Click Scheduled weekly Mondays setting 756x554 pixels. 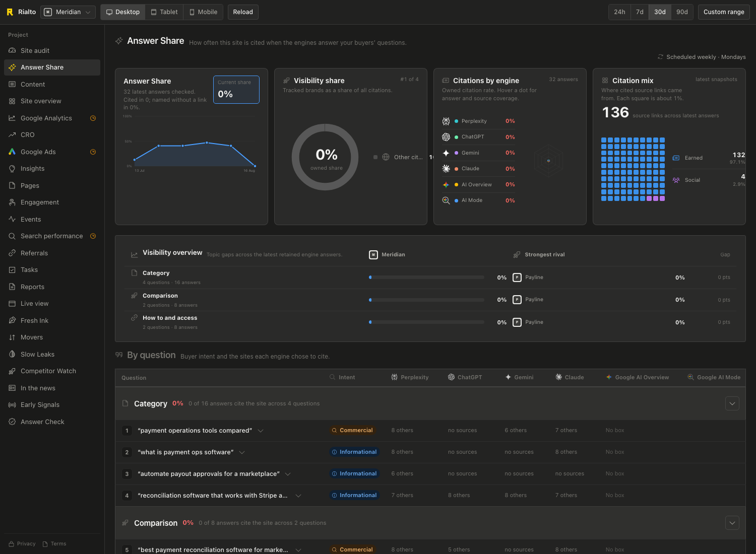(x=702, y=57)
